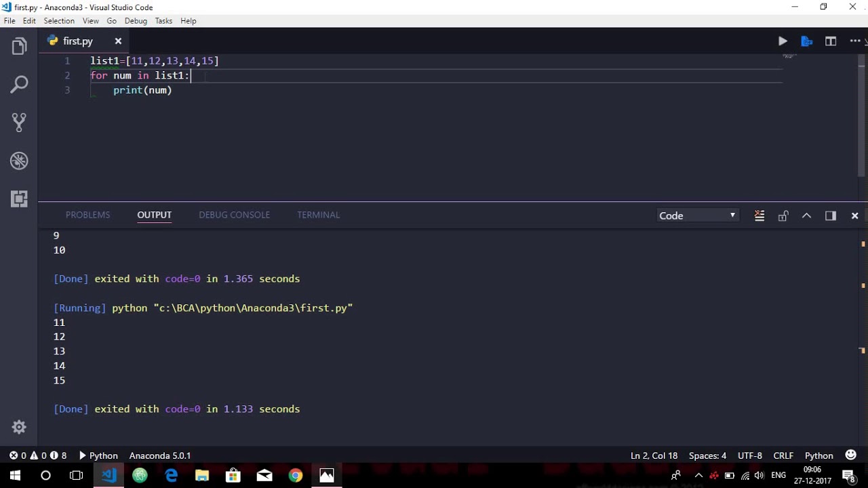Open the Selection menu

pyautogui.click(x=59, y=21)
